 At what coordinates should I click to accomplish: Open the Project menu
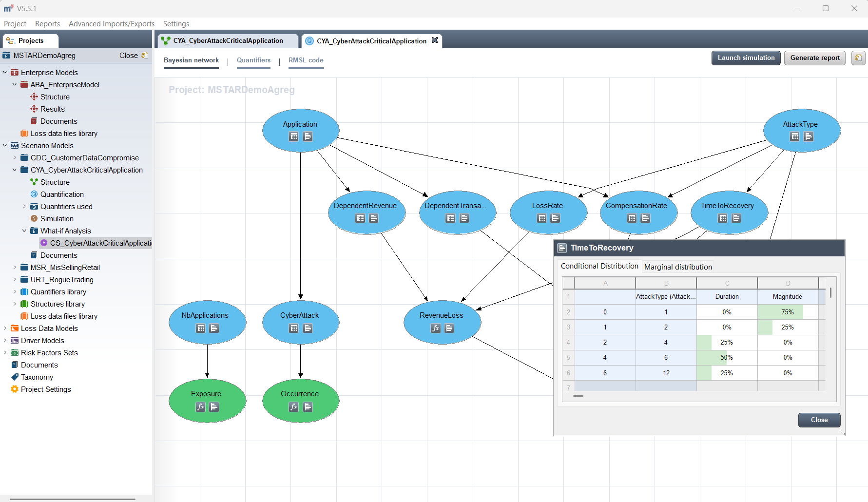pos(15,24)
